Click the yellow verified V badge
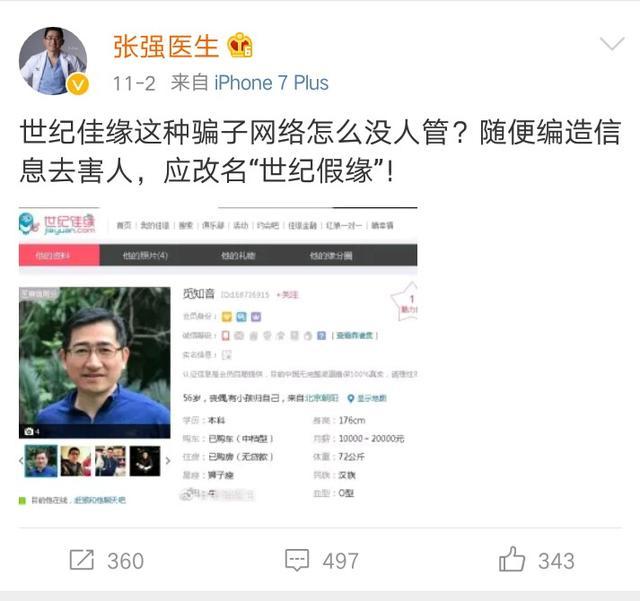The width and height of the screenshot is (640, 601). [x=78, y=85]
